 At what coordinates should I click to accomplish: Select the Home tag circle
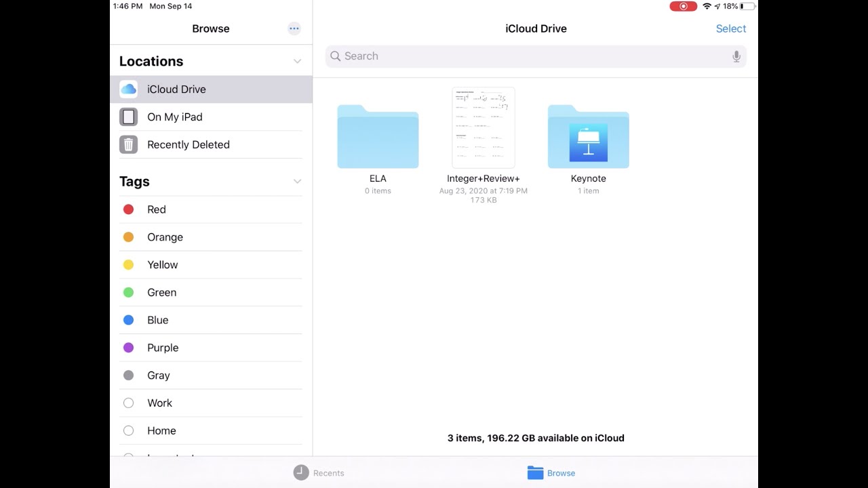click(x=128, y=430)
